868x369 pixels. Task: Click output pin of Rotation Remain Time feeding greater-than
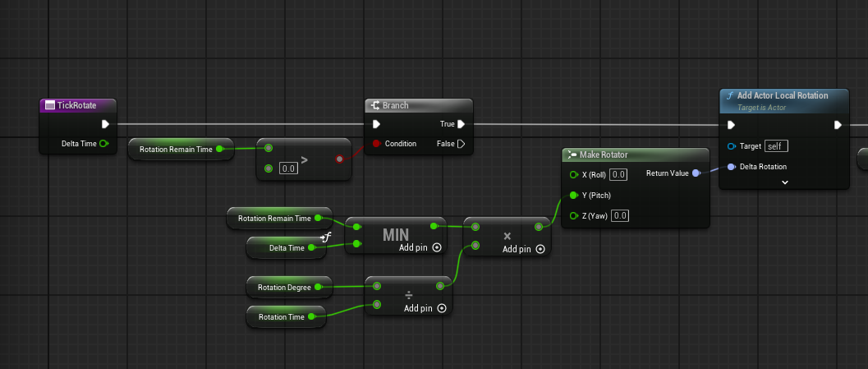point(219,149)
